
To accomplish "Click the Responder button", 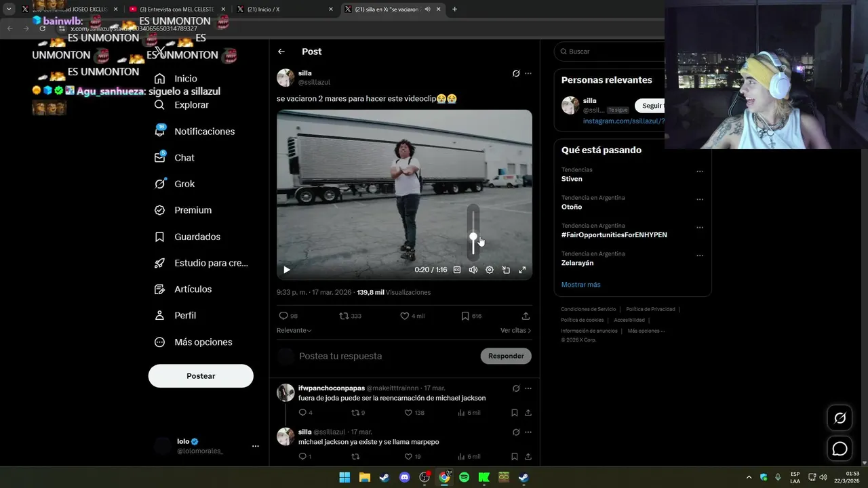I will [x=506, y=356].
